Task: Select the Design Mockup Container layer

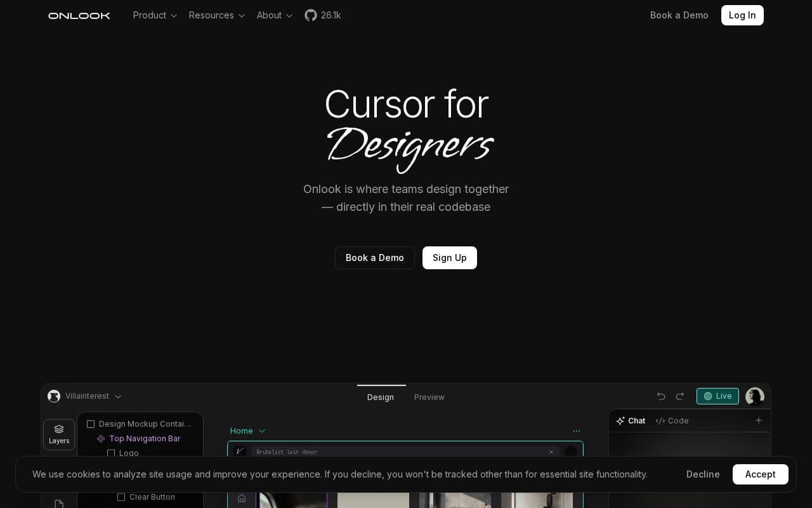Action: (x=140, y=424)
